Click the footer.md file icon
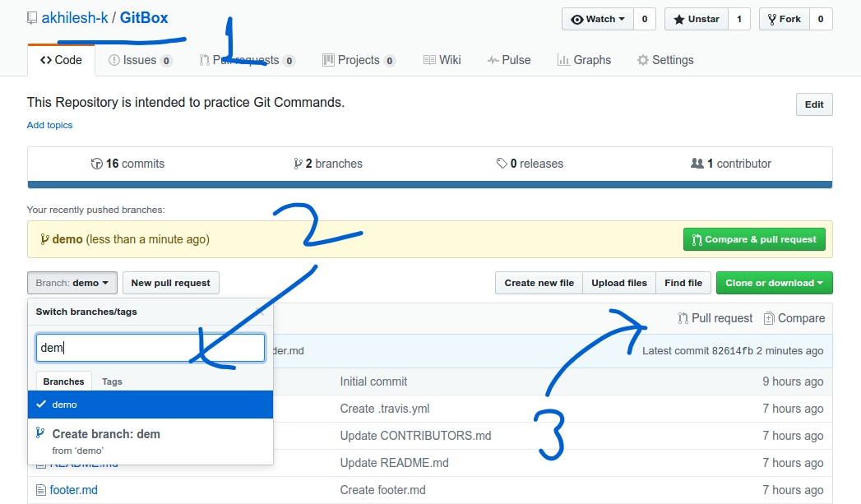Image resolution: width=861 pixels, height=504 pixels. pos(40,490)
